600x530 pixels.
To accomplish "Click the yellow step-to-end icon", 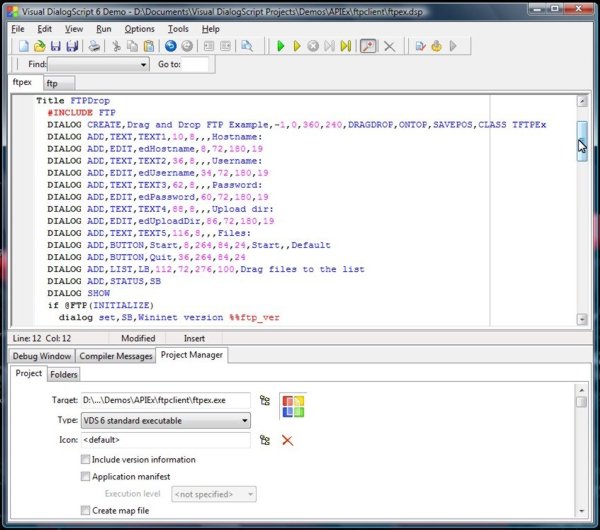I will [346, 46].
